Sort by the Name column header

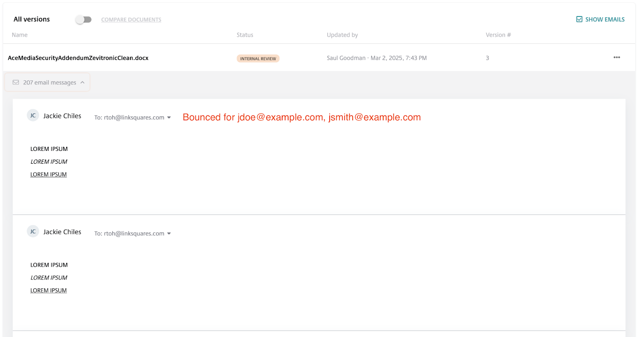pos(20,35)
